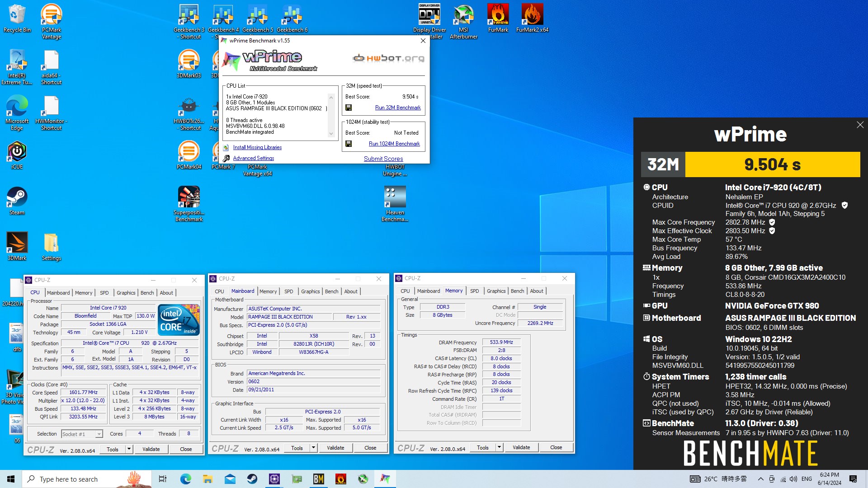Switch to CPU-Z taskbar icon

pos(274,479)
